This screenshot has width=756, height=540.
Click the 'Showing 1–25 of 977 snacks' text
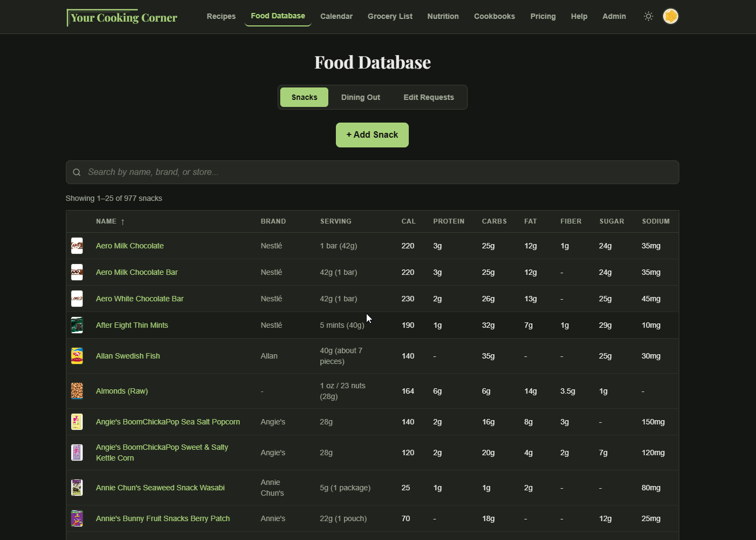point(114,198)
